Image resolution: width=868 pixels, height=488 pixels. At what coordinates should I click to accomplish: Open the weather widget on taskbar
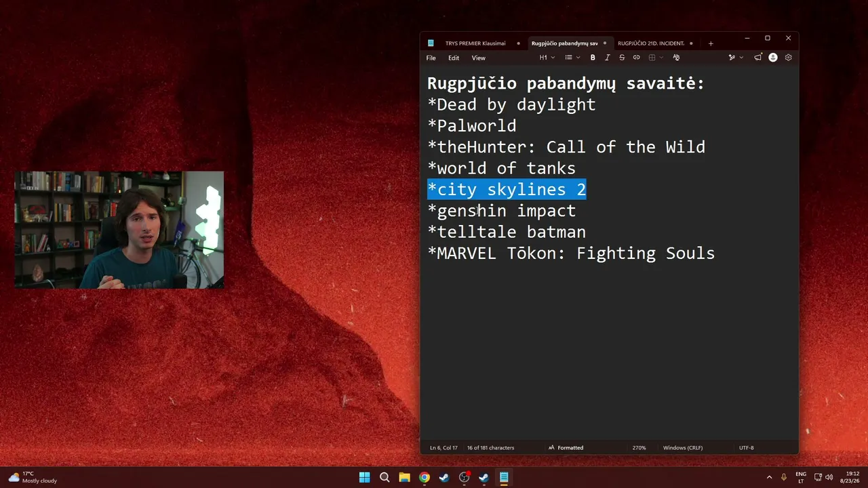point(33,477)
